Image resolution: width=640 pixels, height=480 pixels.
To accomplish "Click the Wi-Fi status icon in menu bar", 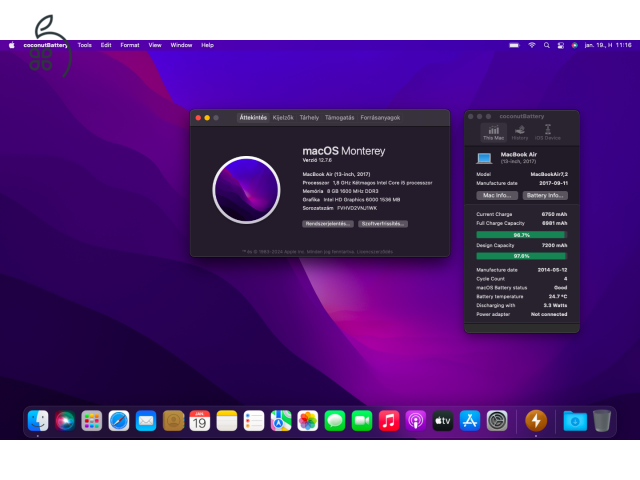I will 532,45.
